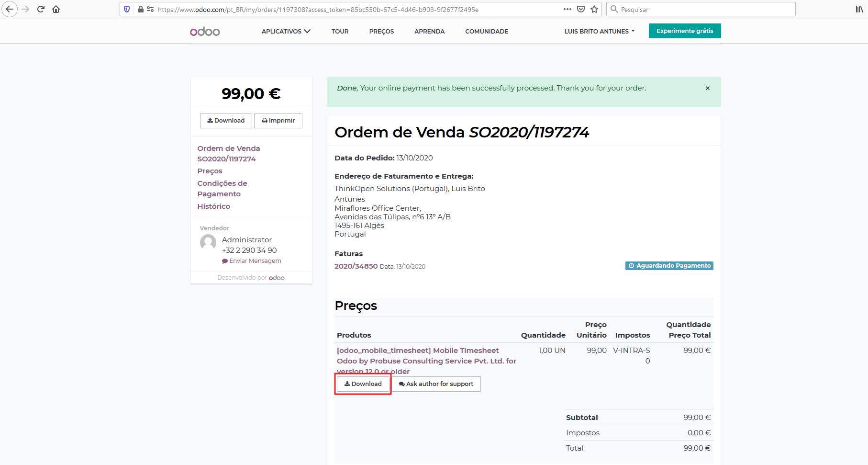This screenshot has height=465, width=868.
Task: Click Ask author for support
Action: click(436, 384)
